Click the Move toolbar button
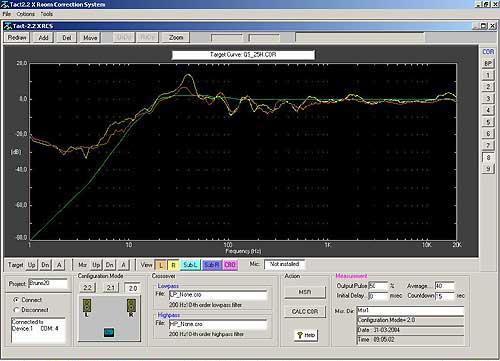The image size is (500, 361). (90, 38)
